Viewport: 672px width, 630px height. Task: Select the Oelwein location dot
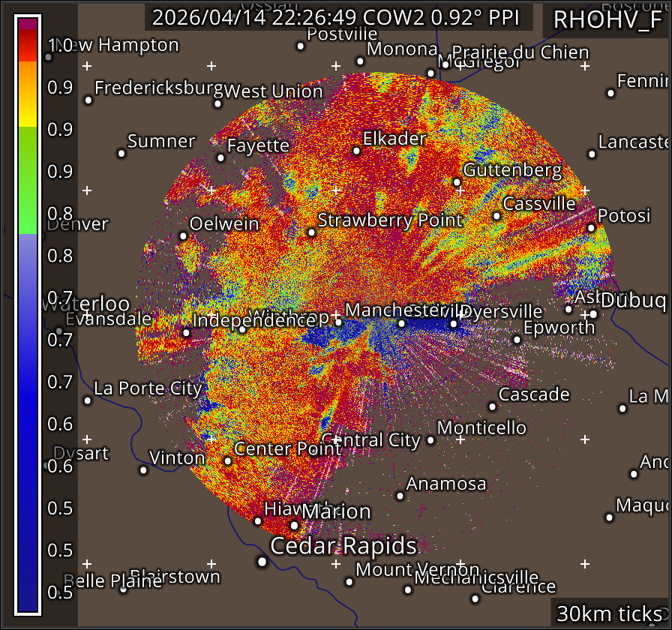[183, 235]
